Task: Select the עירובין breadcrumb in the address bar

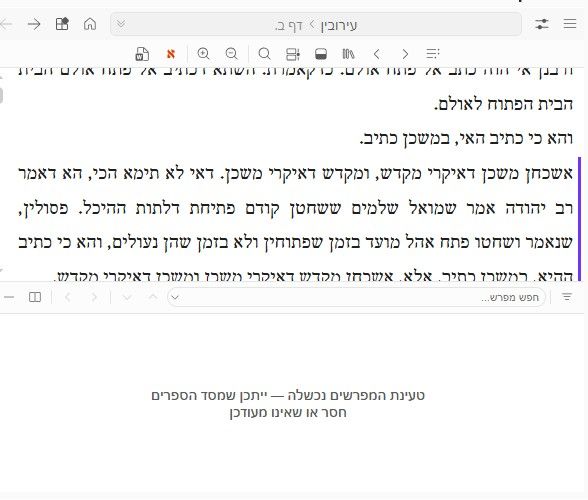Action: (339, 25)
